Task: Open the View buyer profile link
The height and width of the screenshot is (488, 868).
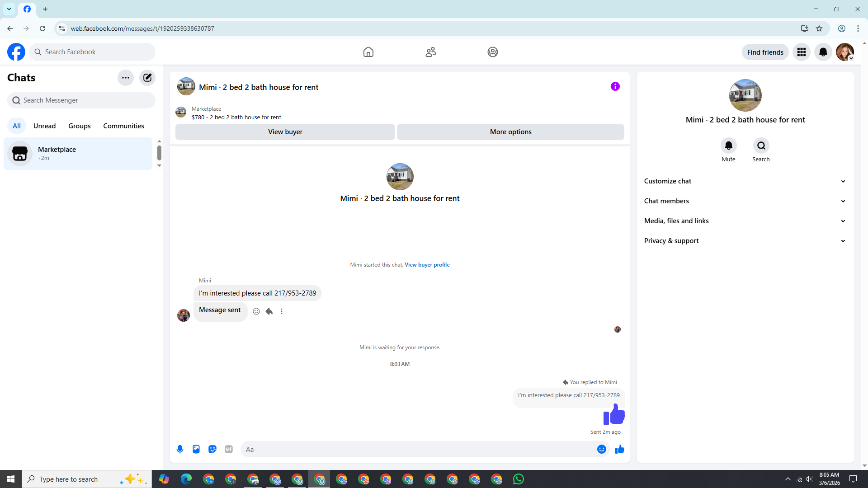Action: pos(427,265)
